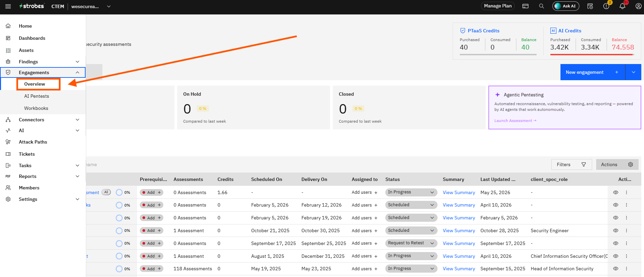The image size is (644, 277).
Task: Open the Request to Retest status dropdown
Action: tap(411, 243)
